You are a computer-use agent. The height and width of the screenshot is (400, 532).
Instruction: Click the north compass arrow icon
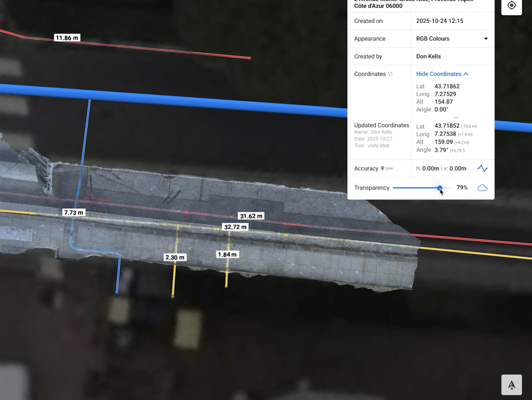511,384
